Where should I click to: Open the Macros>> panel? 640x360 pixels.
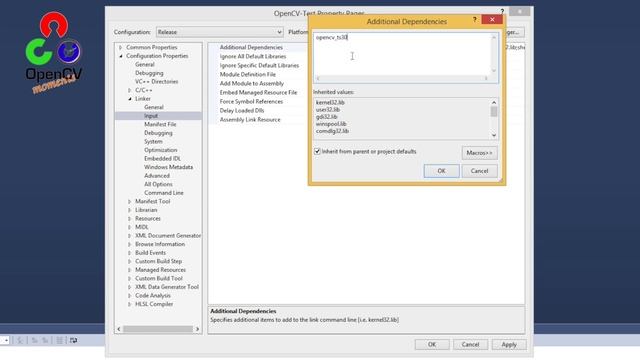[479, 153]
